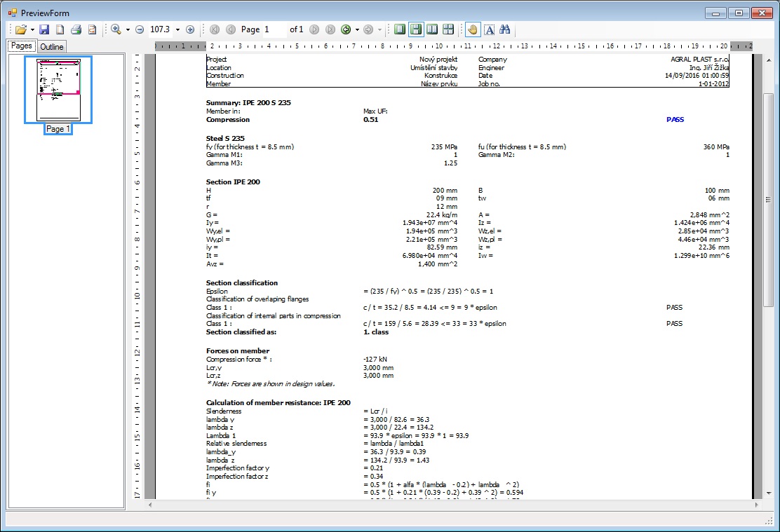The width and height of the screenshot is (780, 532).
Task: Toggle single page view layout
Action: point(400,29)
